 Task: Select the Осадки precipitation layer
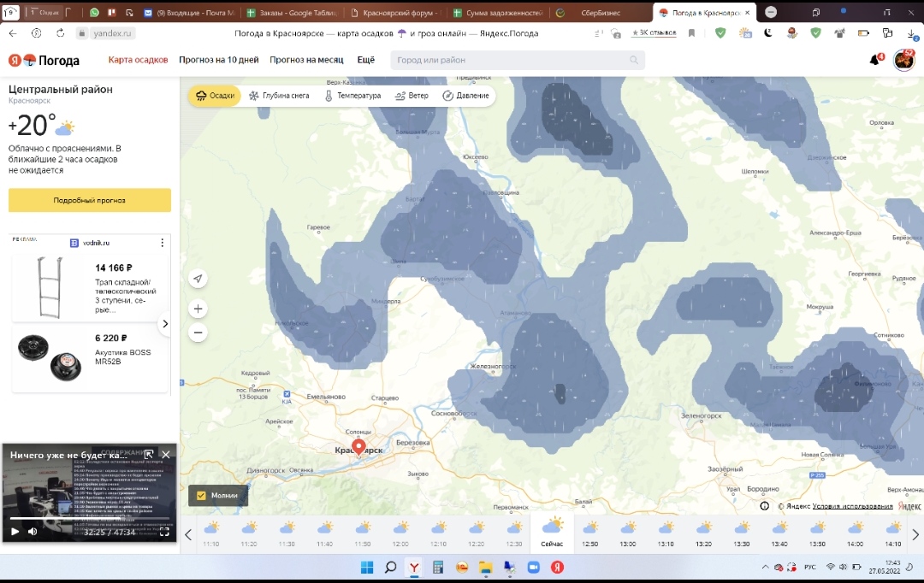tap(215, 96)
